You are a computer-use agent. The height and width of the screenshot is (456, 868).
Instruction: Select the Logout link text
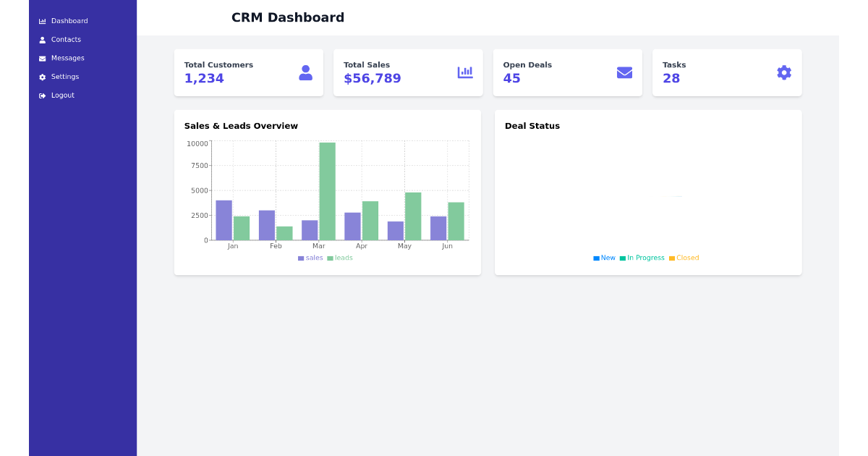tap(62, 96)
